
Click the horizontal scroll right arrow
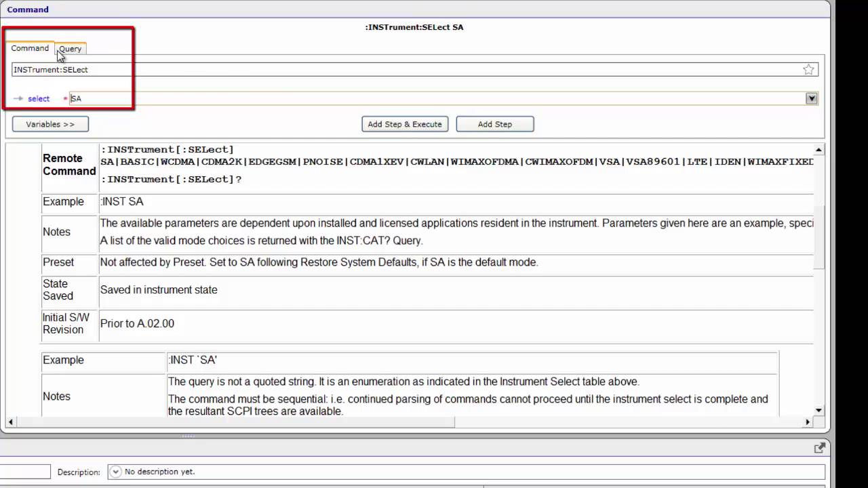[x=808, y=422]
